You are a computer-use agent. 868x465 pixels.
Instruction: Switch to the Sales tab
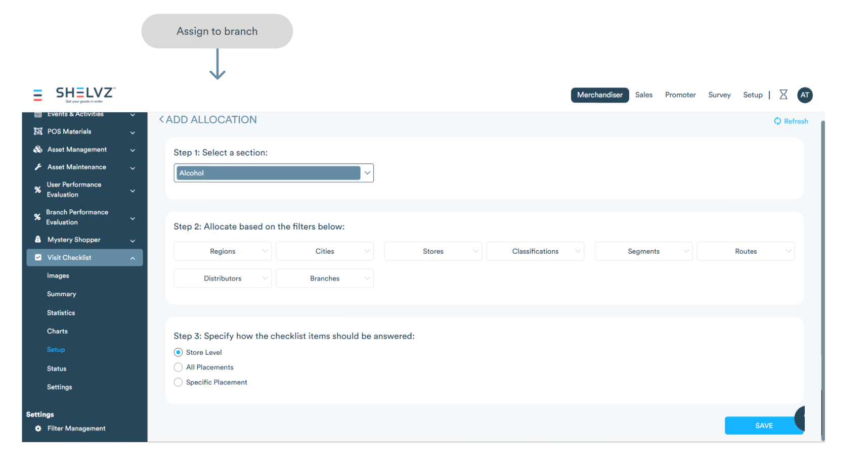point(643,95)
